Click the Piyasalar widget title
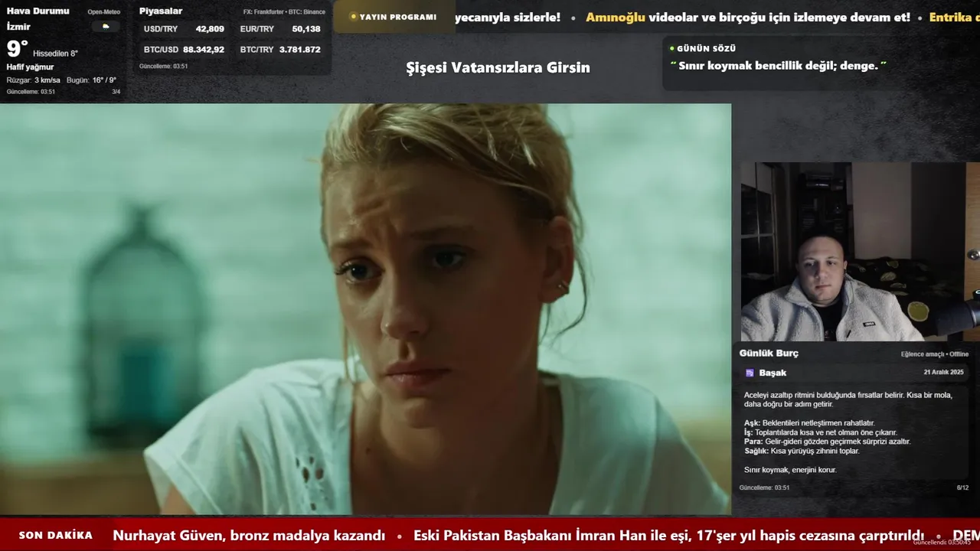Image resolution: width=980 pixels, height=551 pixels. [161, 11]
